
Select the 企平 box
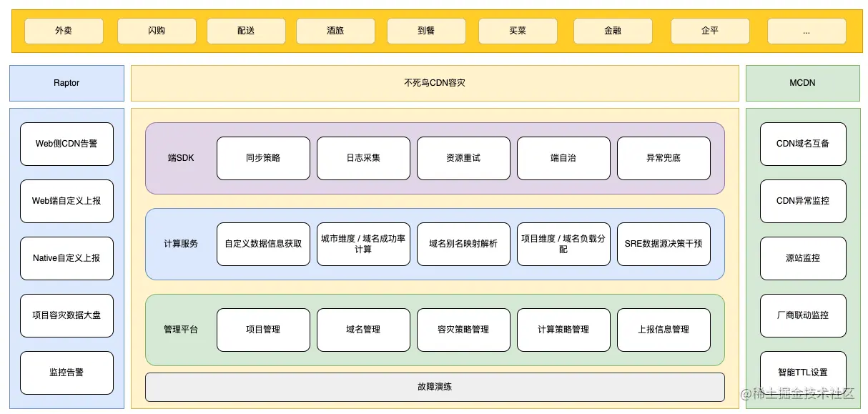tap(710, 31)
